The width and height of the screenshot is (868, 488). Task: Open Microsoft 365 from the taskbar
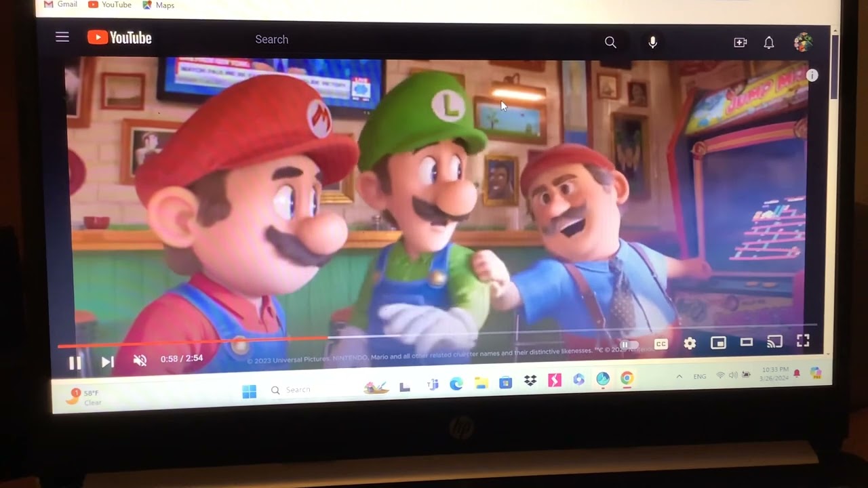pos(578,380)
